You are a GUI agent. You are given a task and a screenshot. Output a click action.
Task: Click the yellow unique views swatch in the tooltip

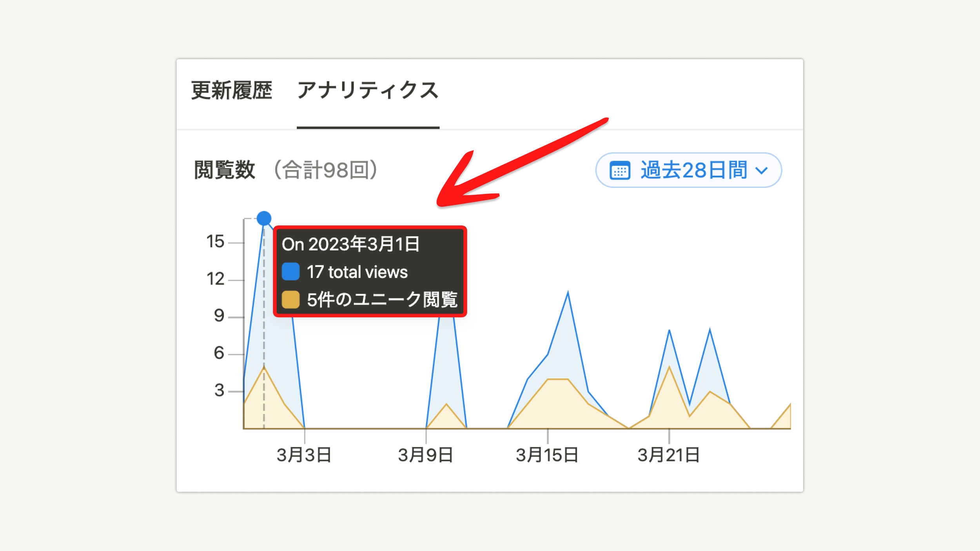click(290, 299)
